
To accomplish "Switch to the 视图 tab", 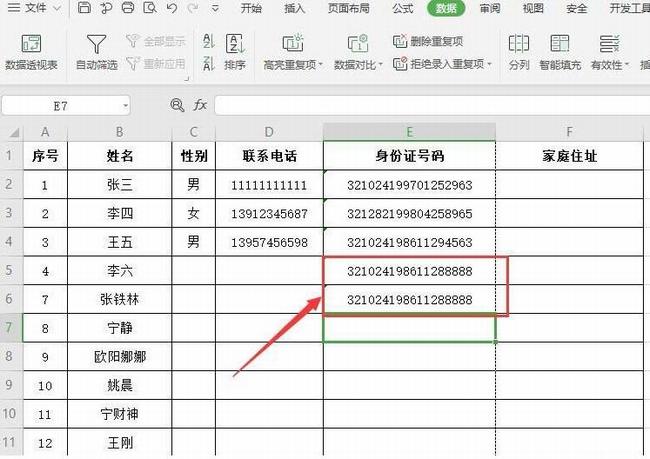I will 533,8.
